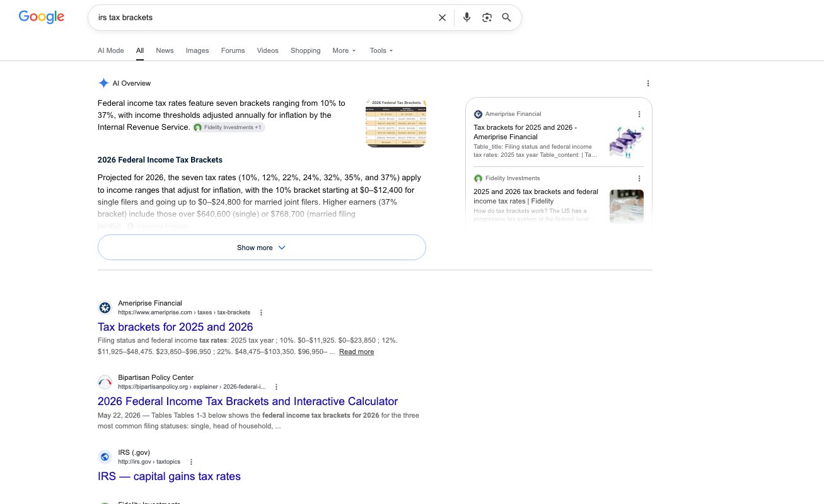824x504 pixels.
Task: Open 'IRS — capital gains tax rates' result
Action: pyautogui.click(x=169, y=476)
